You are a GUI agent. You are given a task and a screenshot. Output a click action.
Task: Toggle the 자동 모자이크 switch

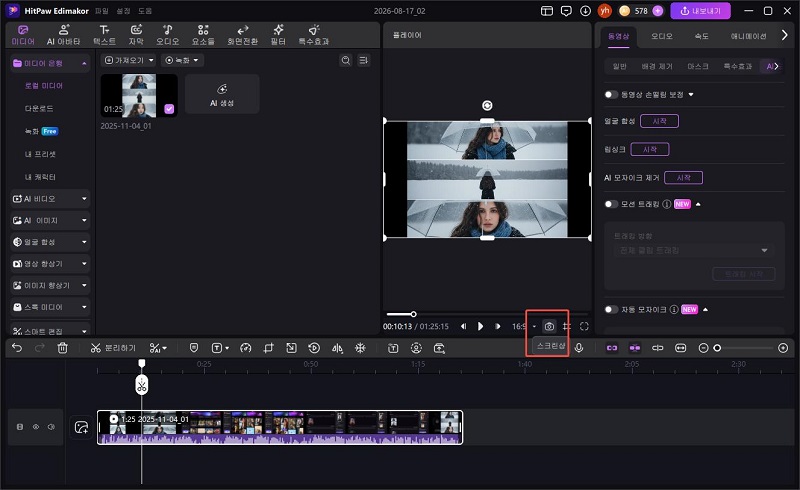[611, 309]
